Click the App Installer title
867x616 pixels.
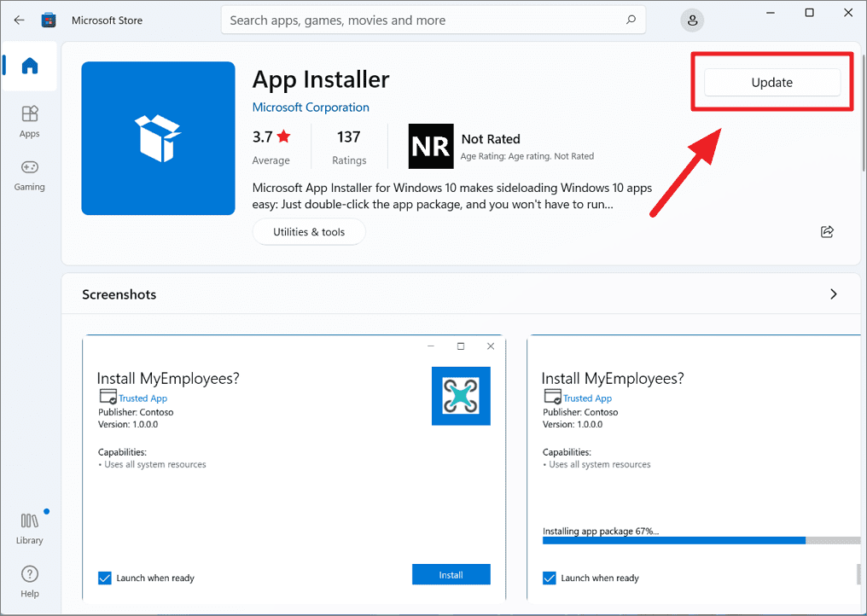(x=321, y=79)
